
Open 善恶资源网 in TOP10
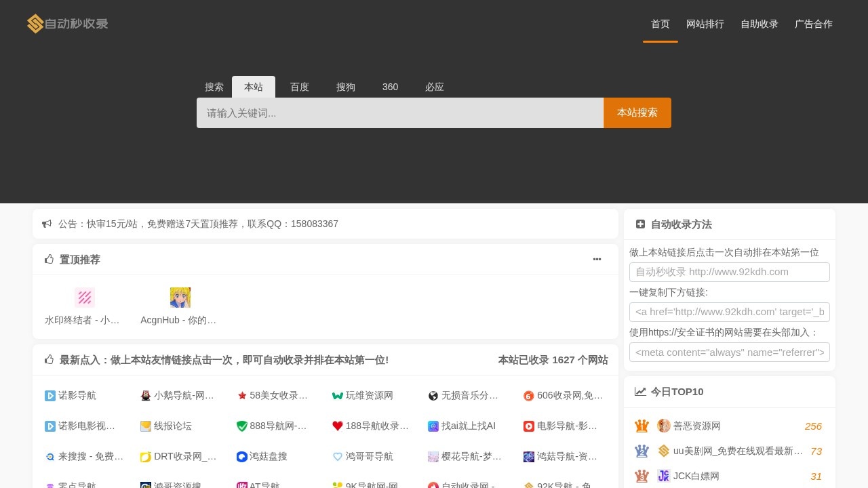click(697, 426)
